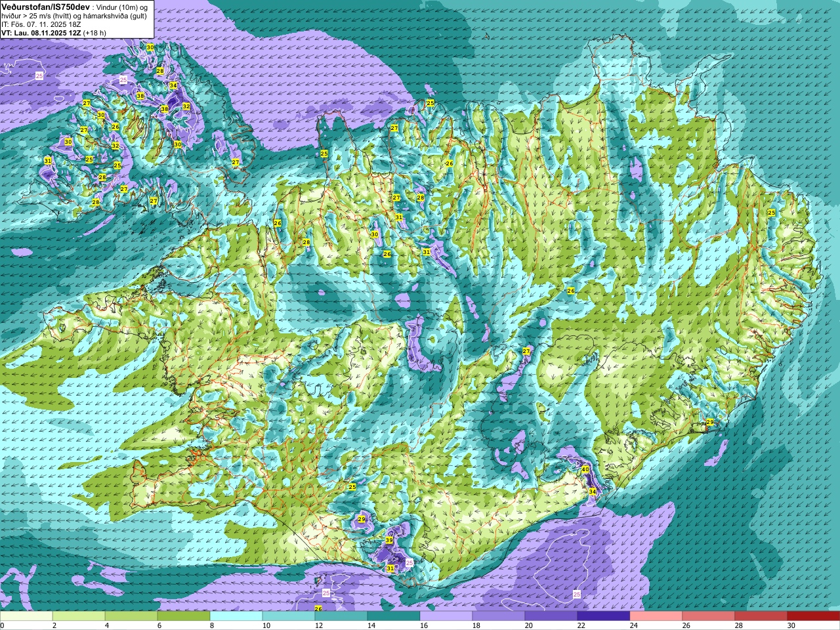Select the 18–20 medium purple legend swatch

click(499, 616)
